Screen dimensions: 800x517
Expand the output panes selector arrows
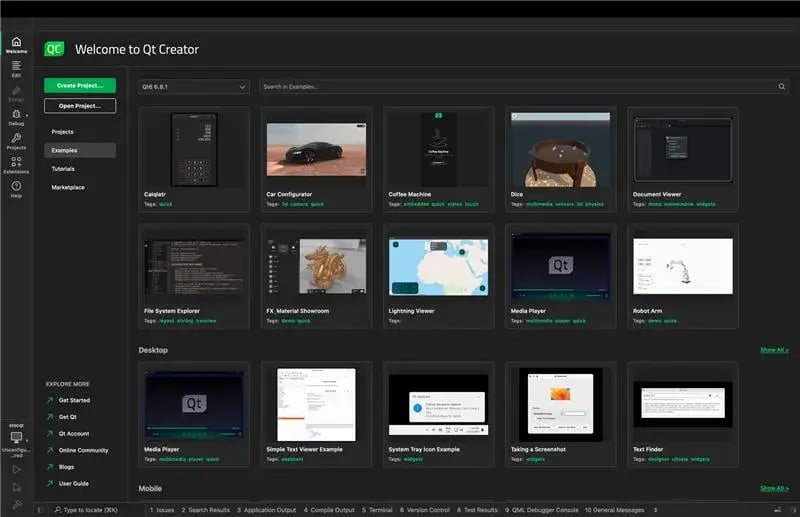(x=655, y=509)
